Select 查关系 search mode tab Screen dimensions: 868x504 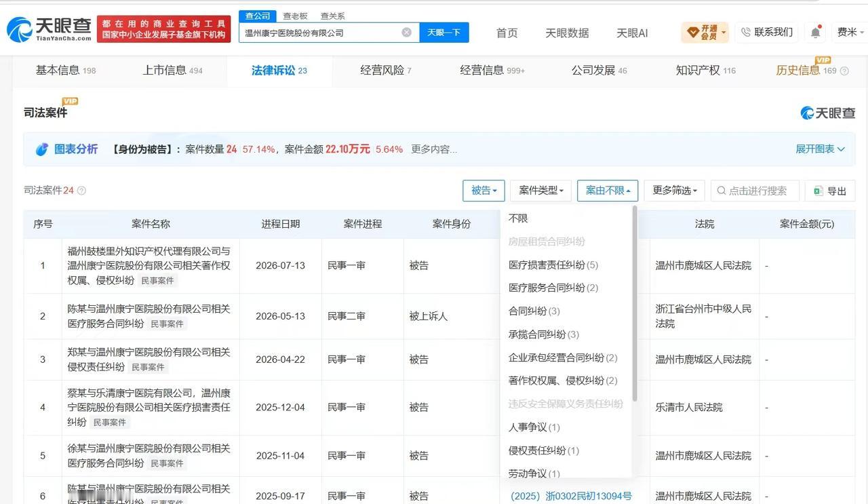(332, 16)
